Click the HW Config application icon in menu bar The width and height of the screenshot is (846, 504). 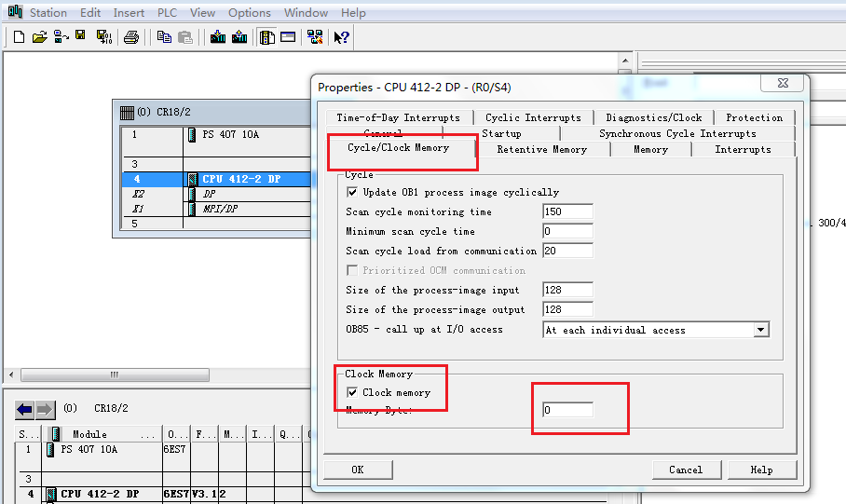point(15,11)
